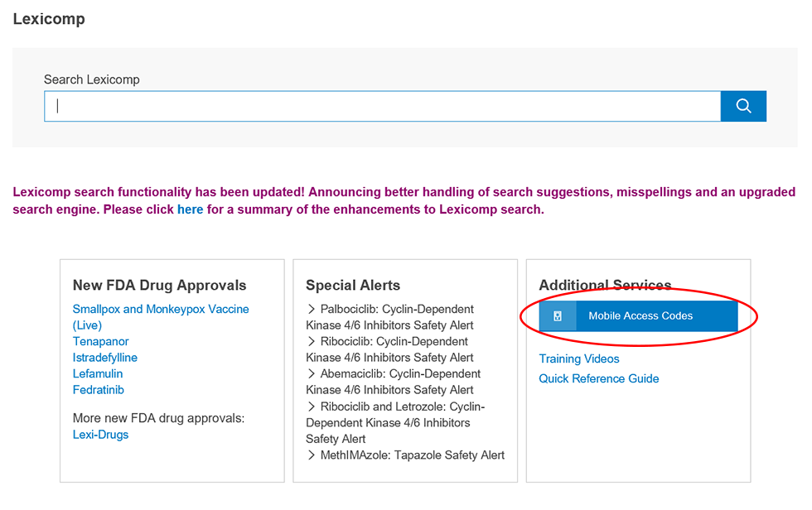812x510 pixels.
Task: Select the Tenapanor drug link
Action: coord(100,341)
